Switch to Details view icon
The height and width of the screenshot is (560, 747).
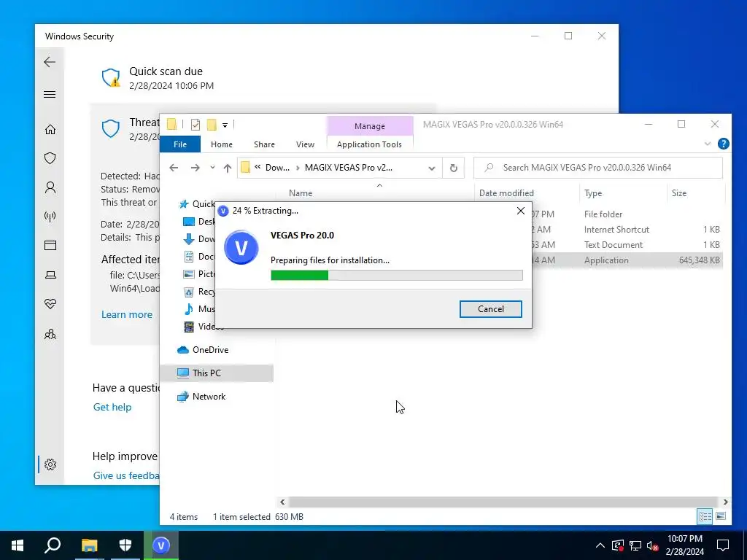pos(705,516)
